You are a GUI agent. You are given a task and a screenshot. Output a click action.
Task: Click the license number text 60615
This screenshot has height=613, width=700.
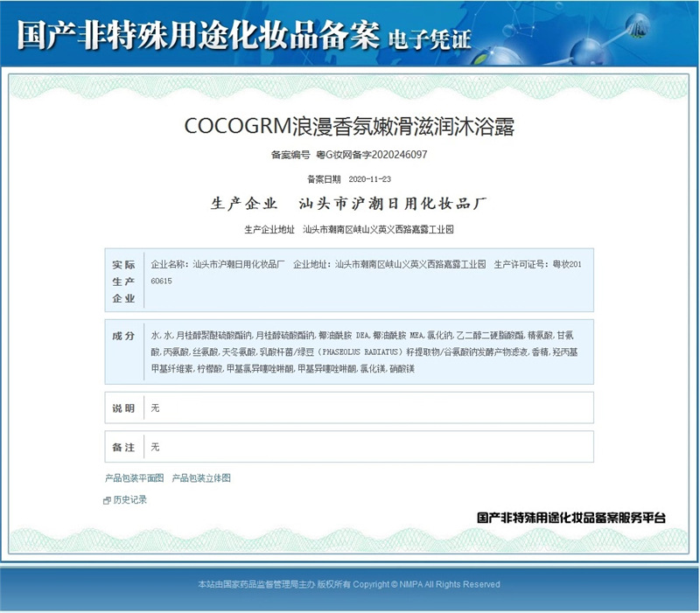(161, 281)
